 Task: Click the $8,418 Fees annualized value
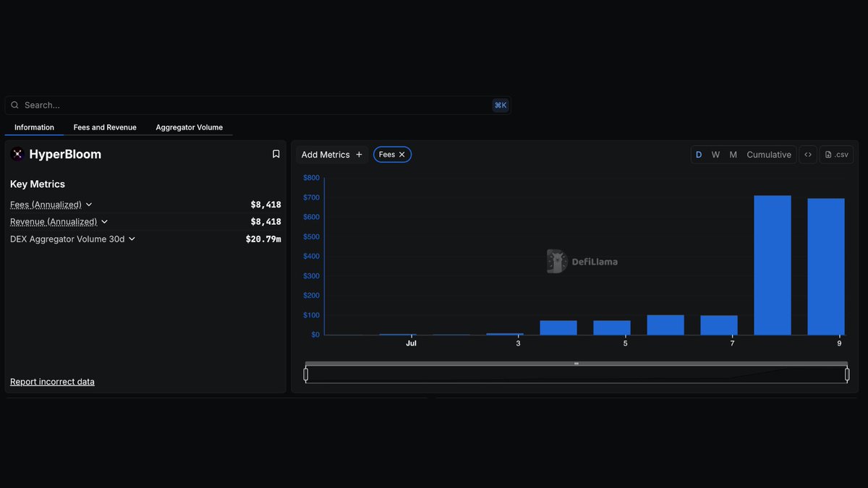[x=265, y=205]
